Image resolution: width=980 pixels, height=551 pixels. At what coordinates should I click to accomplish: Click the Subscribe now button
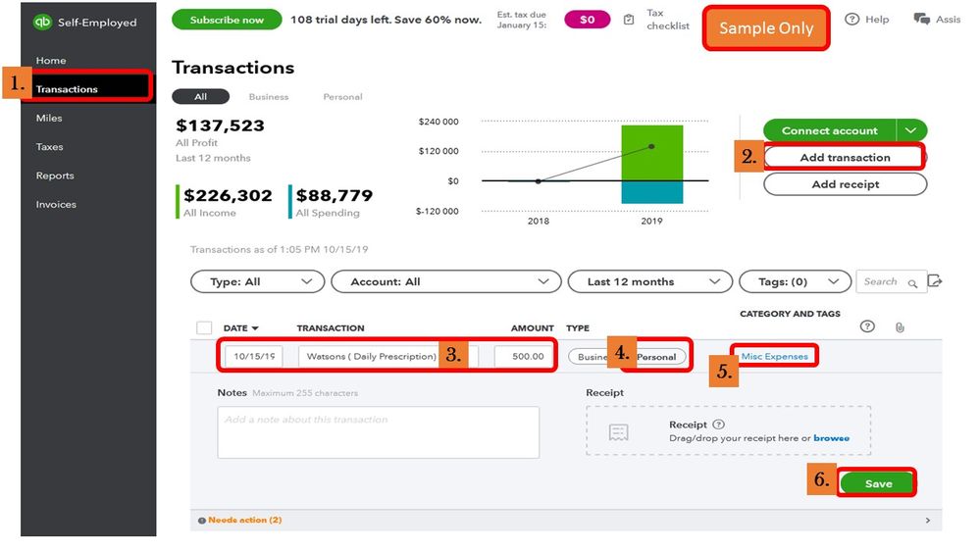[x=227, y=20]
